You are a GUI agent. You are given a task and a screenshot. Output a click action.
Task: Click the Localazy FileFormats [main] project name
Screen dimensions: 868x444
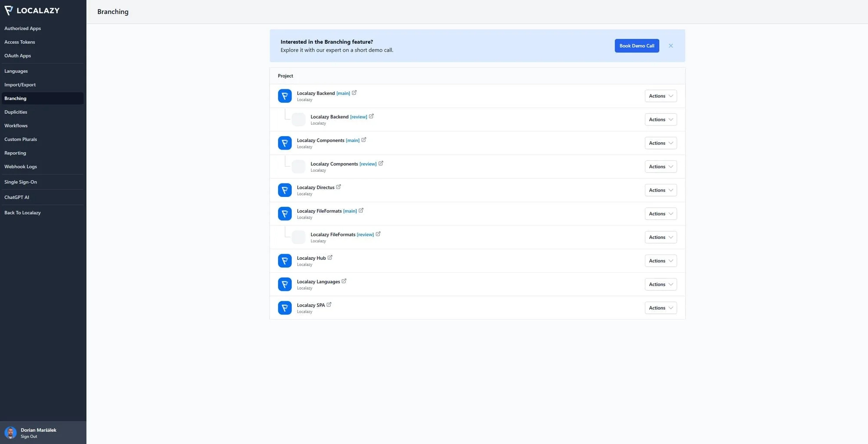tap(327, 211)
